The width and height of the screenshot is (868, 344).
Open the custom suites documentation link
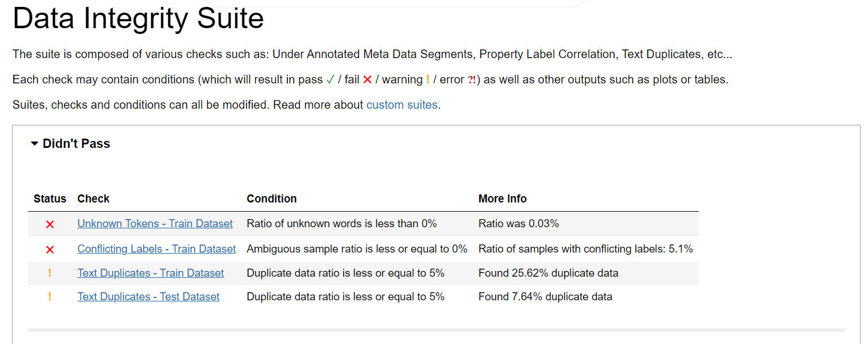tap(402, 105)
